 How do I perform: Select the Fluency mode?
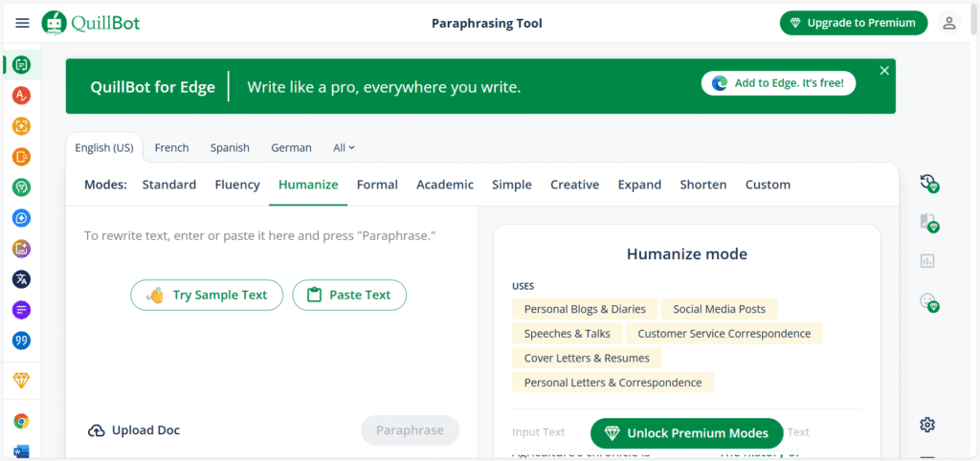pyautogui.click(x=237, y=185)
